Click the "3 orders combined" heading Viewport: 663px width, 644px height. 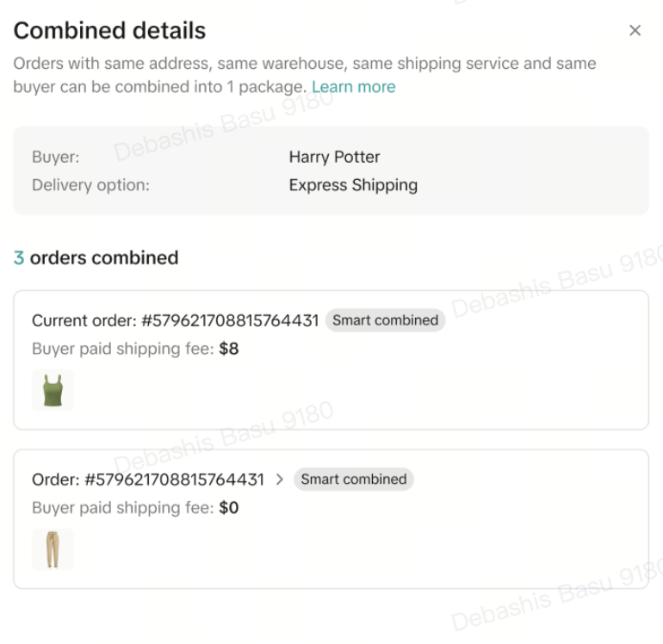[96, 257]
